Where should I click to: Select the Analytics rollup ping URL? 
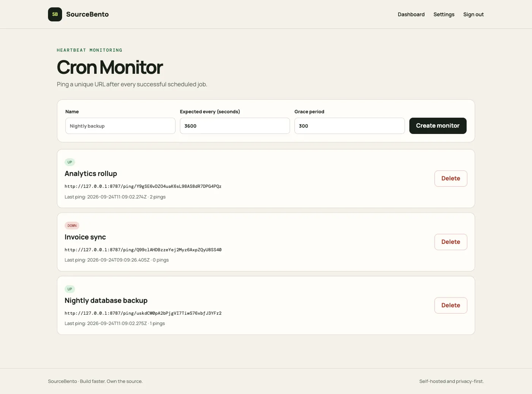143,186
